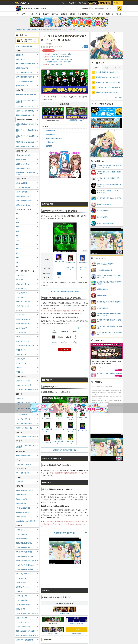Open sidebar item Tier表ランキング作成ツール
Screen dimensions: 138x644
27,155
